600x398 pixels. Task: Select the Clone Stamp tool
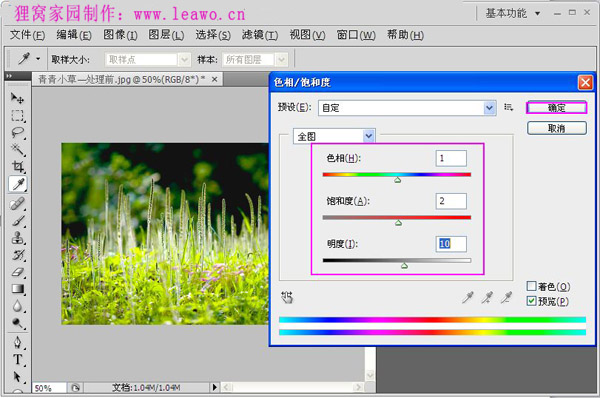click(x=17, y=238)
